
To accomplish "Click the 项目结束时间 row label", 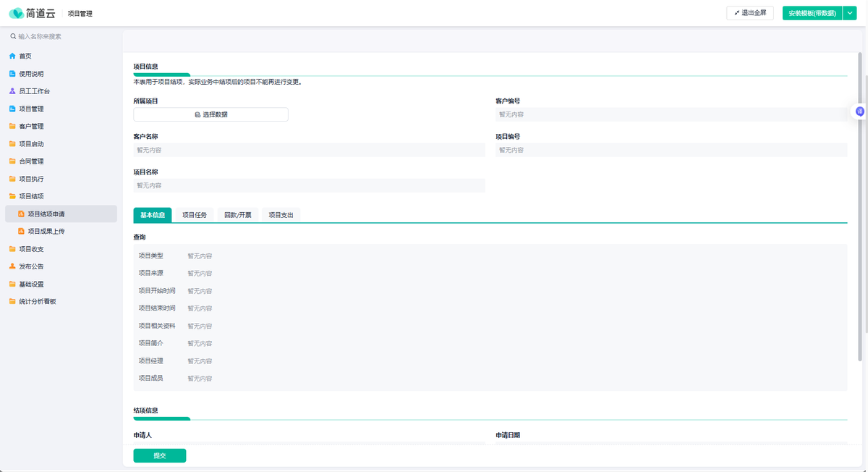I will pos(157,308).
